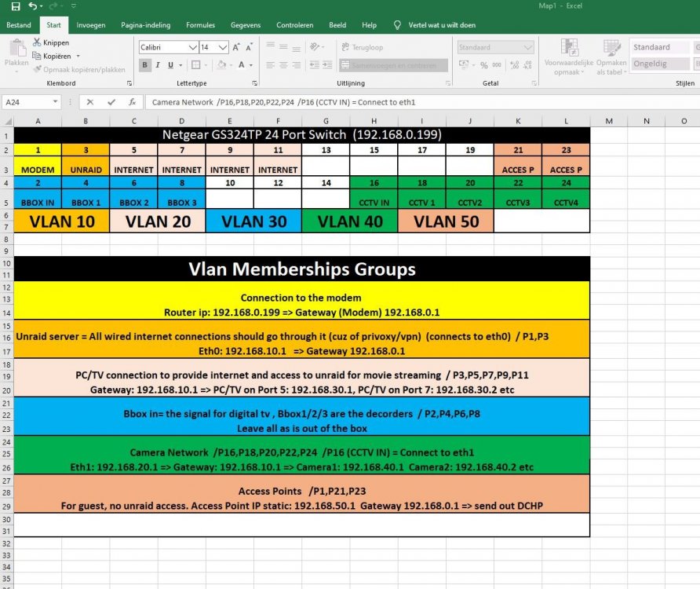Image resolution: width=700 pixels, height=589 pixels.
Task: Click the Save icon in the title bar
Action: pyautogui.click(x=16, y=6)
